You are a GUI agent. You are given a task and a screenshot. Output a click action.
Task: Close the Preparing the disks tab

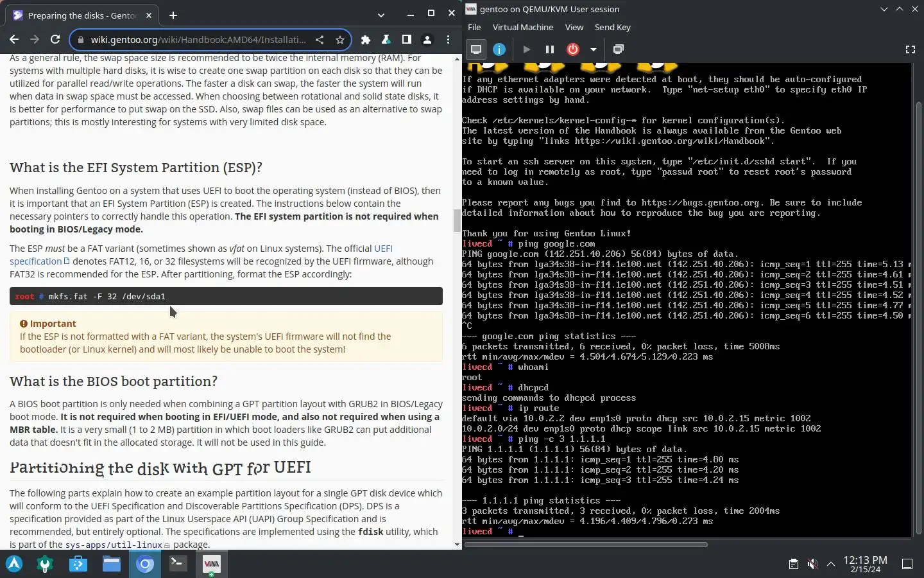pyautogui.click(x=149, y=15)
